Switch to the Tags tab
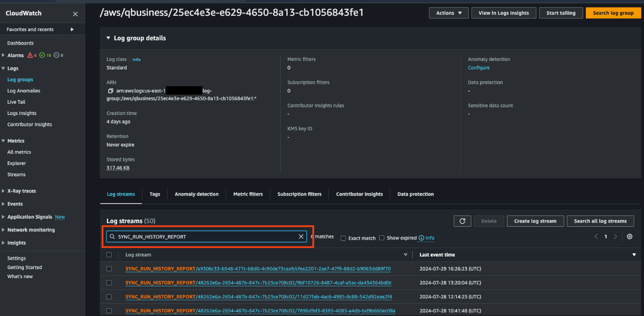Image resolution: width=644 pixels, height=316 pixels. (x=155, y=194)
